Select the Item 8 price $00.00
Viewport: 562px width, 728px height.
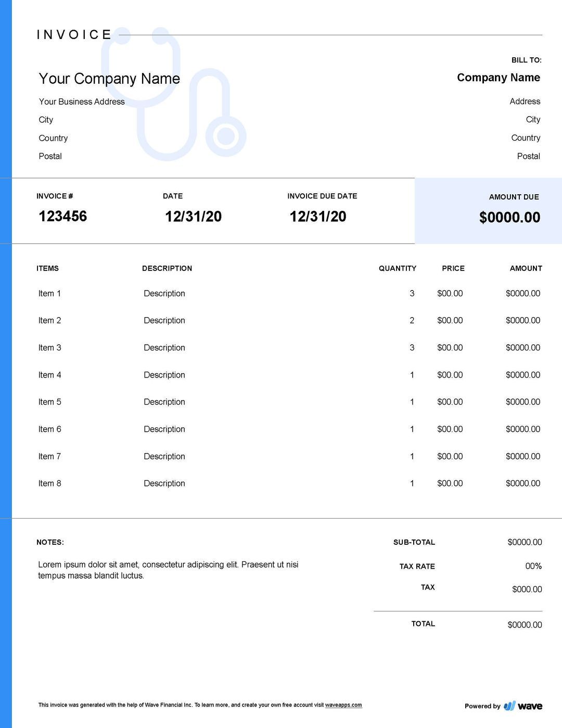point(450,483)
